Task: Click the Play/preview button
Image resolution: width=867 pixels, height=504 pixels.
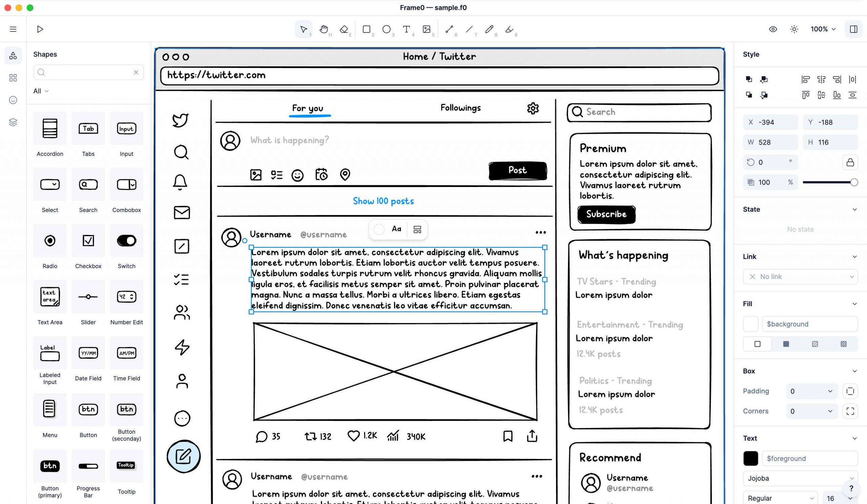Action: coord(40,28)
